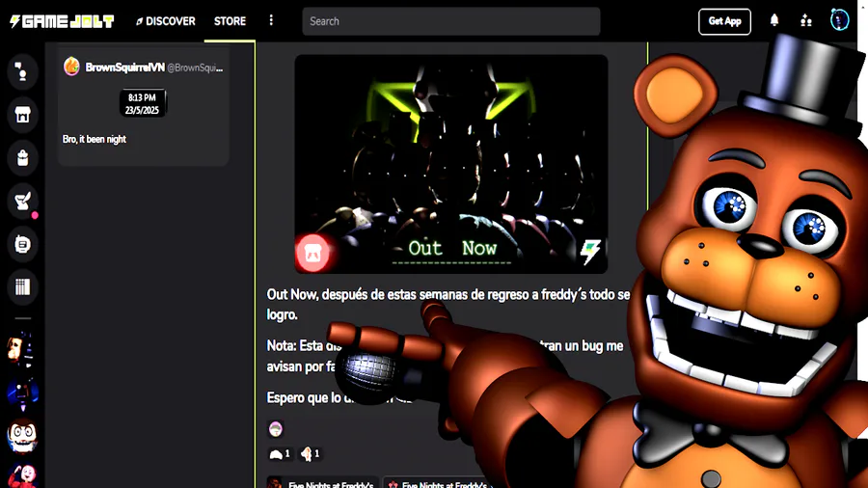Click the pink store icon on post image
Image resolution: width=868 pixels, height=488 pixels.
point(312,254)
